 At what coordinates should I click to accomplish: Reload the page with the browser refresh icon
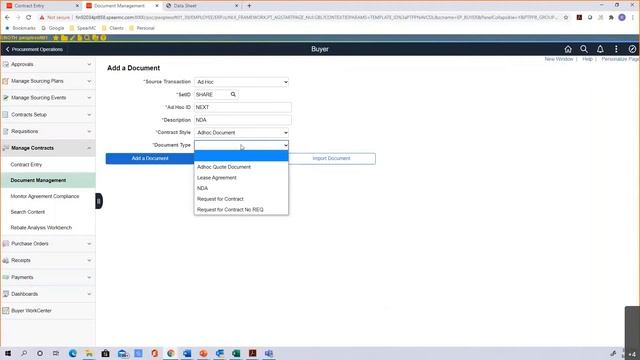29,18
